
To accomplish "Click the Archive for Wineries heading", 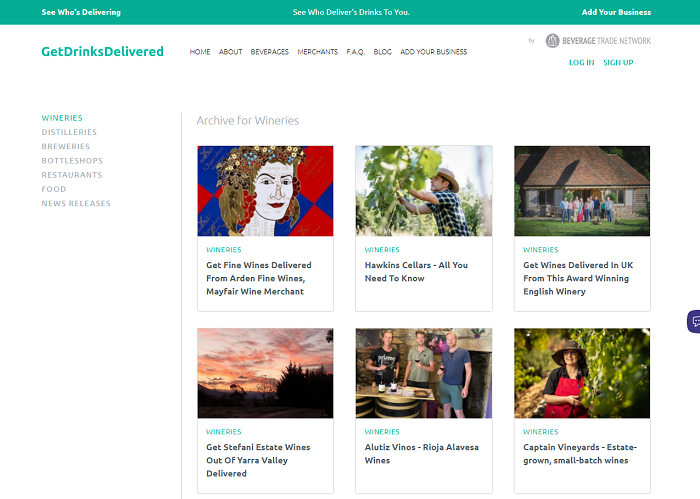I will click(x=248, y=121).
